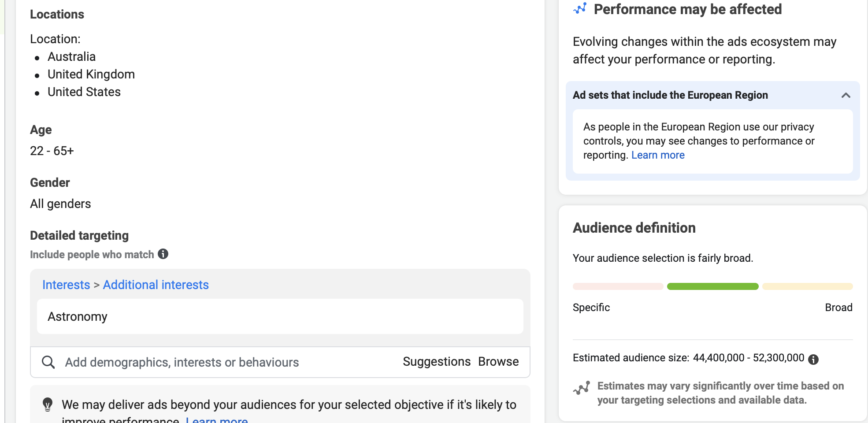Select the 'Astronomy' interest entry
This screenshot has height=423, width=868.
pyautogui.click(x=78, y=317)
